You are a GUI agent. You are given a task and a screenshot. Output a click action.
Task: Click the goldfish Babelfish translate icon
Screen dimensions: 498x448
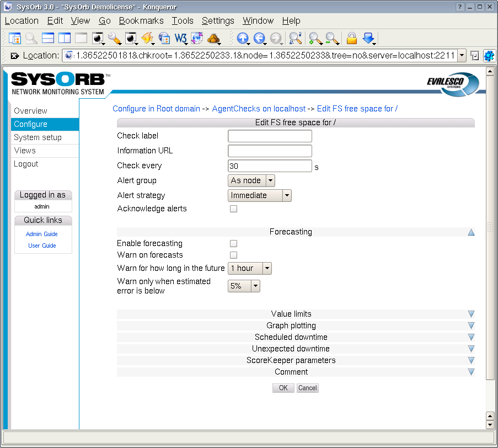click(147, 39)
